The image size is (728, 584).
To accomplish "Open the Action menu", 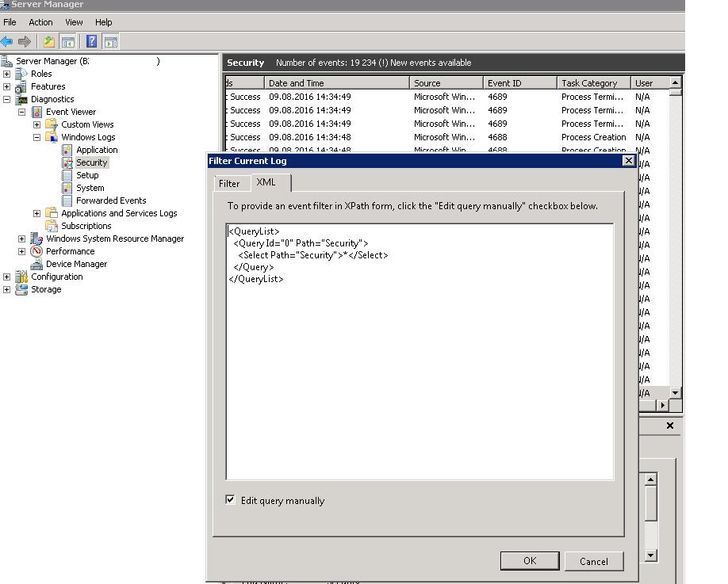I will pyautogui.click(x=40, y=22).
